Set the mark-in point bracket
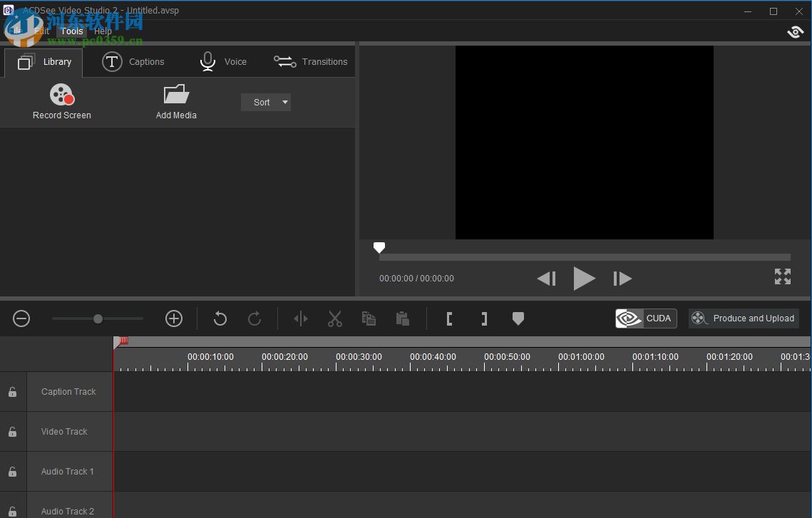 (450, 318)
